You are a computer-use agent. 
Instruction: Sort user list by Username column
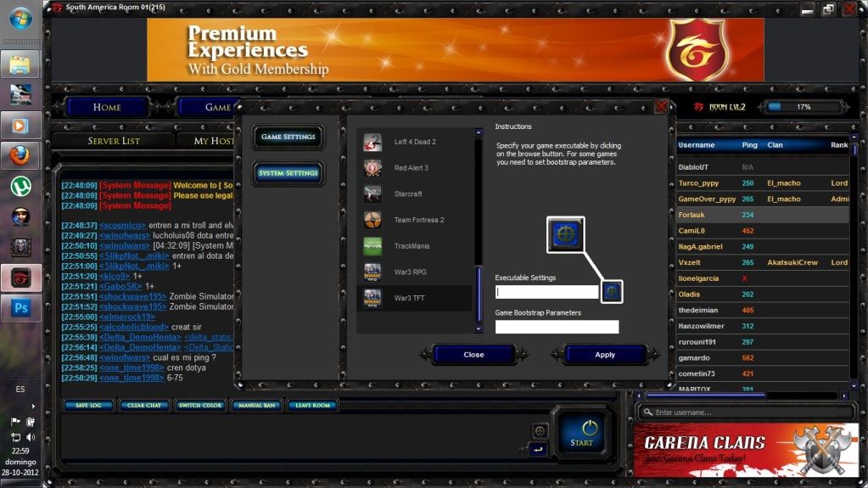[x=697, y=145]
